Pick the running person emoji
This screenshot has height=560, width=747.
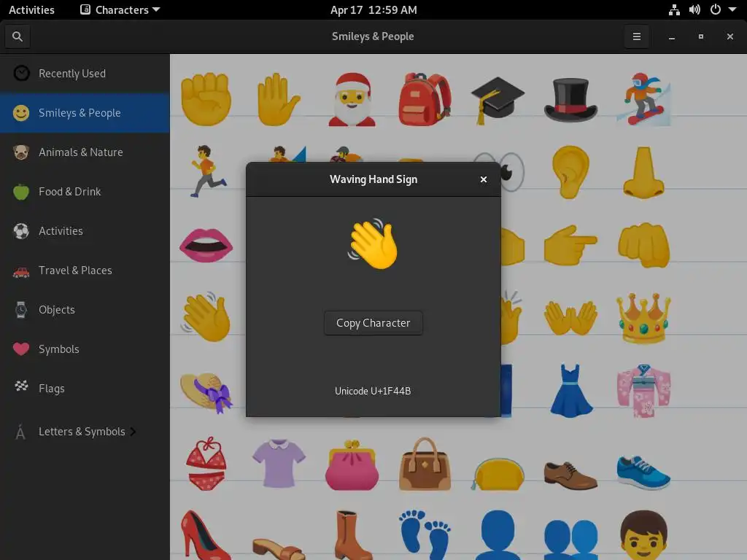[x=208, y=171]
